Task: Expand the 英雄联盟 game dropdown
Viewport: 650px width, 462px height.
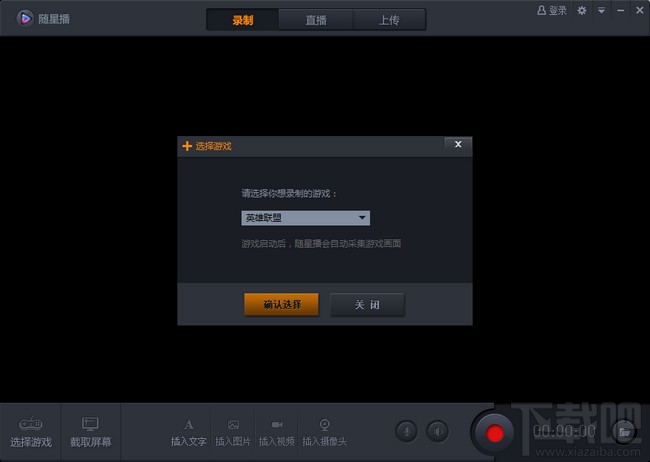Action: coord(306,218)
